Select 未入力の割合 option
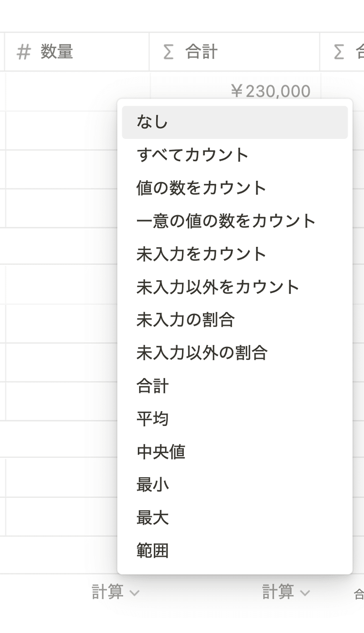 pos(235,320)
